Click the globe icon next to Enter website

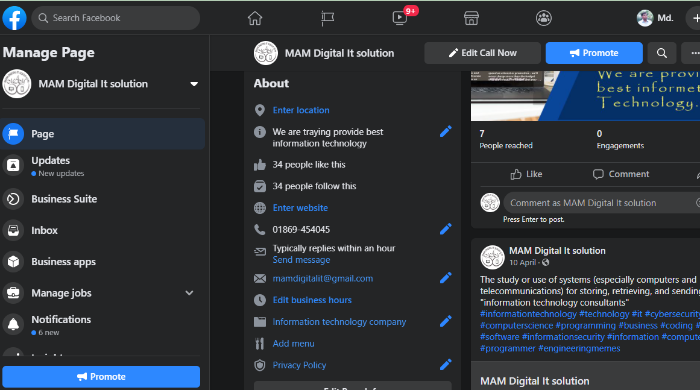259,208
